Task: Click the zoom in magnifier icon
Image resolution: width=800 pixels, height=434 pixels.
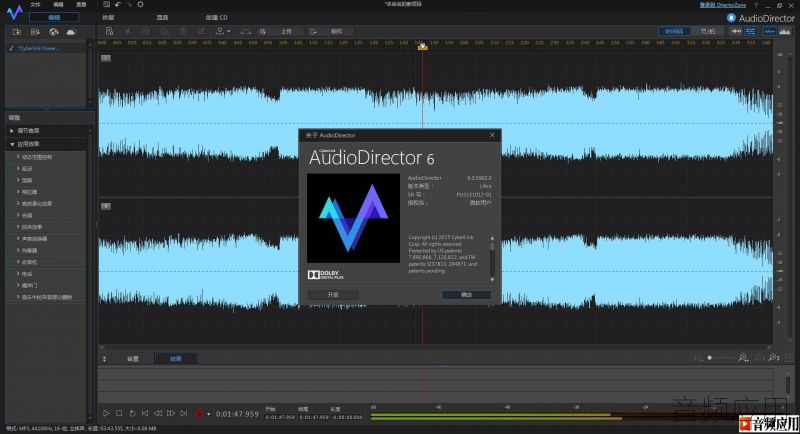Action: (743, 358)
